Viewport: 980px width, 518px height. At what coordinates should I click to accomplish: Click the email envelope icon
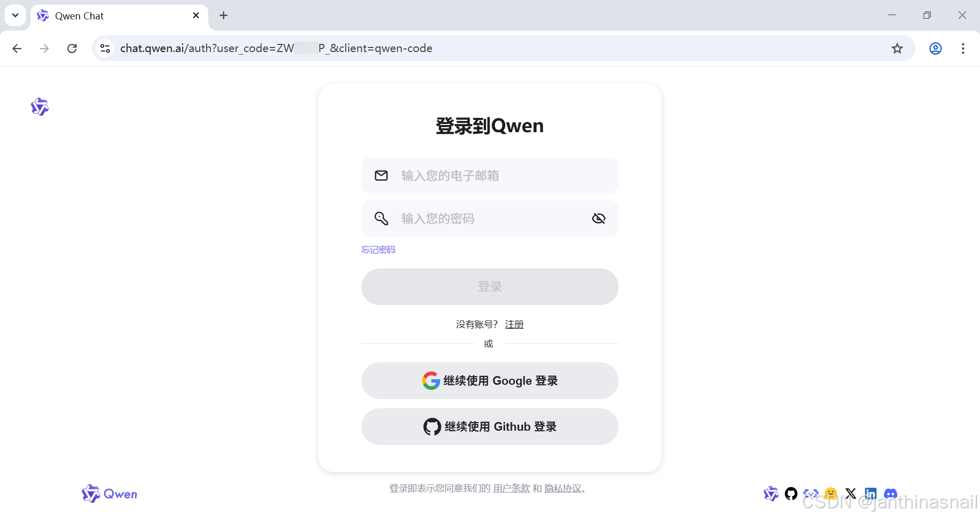pyautogui.click(x=381, y=176)
